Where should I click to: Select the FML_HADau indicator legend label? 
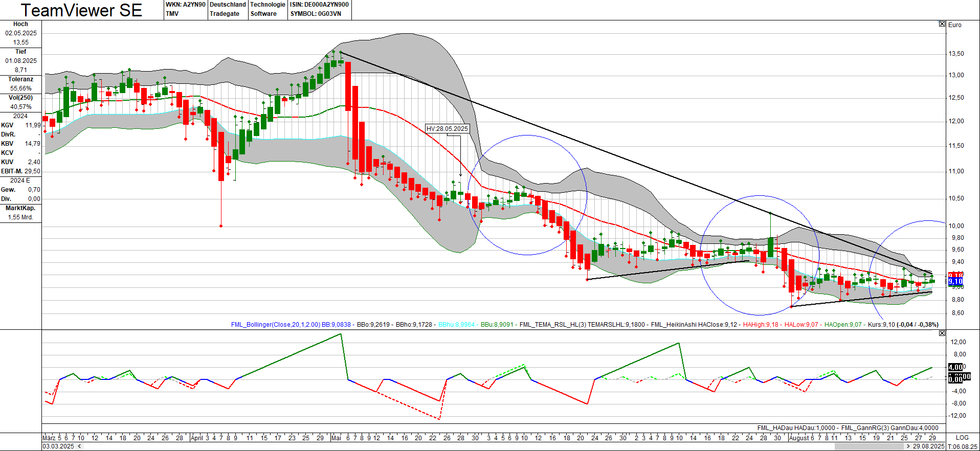point(775,428)
